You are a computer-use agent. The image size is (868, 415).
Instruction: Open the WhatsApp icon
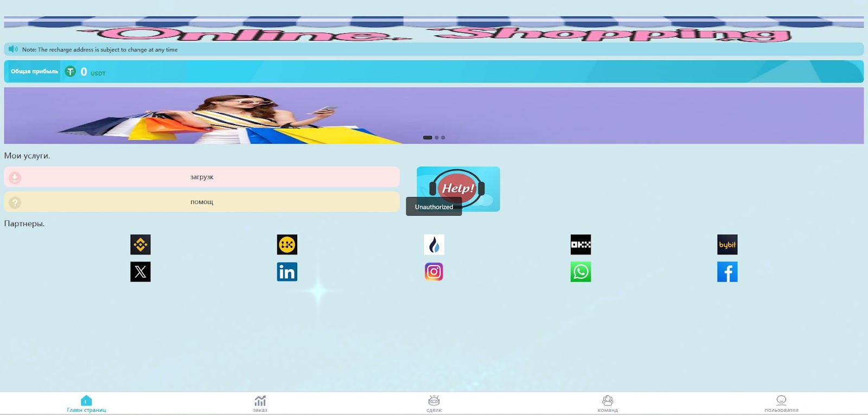[580, 272]
